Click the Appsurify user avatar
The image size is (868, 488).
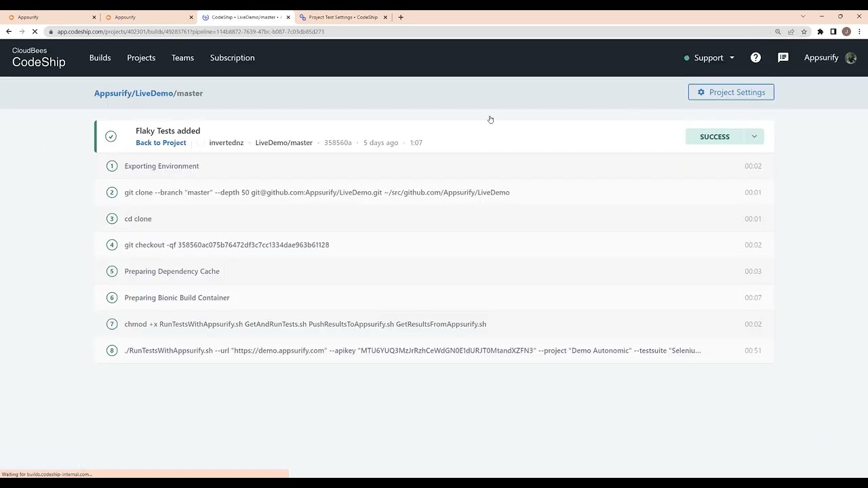(851, 58)
